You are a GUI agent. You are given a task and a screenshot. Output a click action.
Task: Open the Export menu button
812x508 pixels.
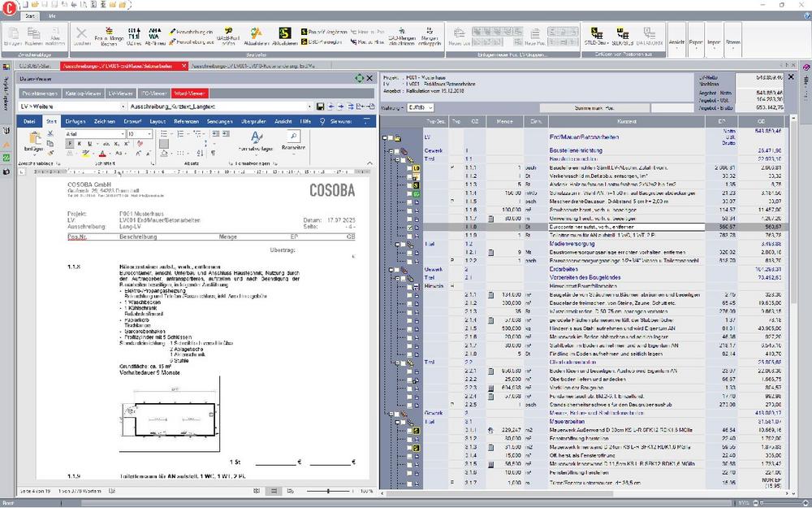696,41
